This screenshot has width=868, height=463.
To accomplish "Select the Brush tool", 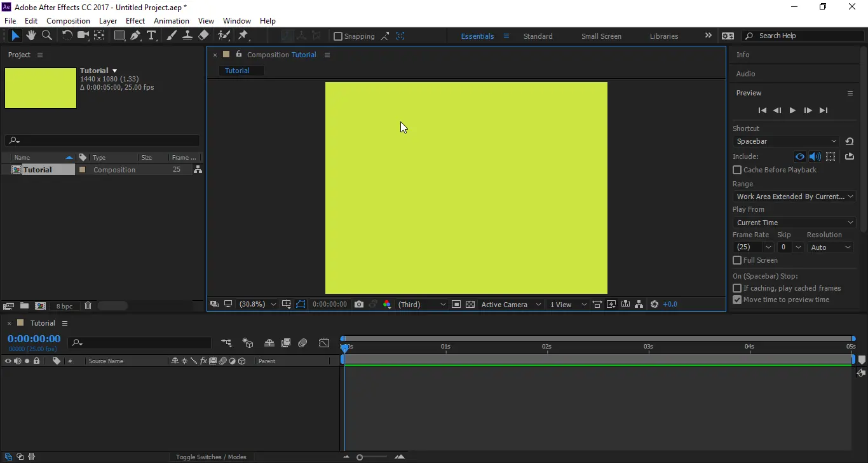I will (172, 36).
